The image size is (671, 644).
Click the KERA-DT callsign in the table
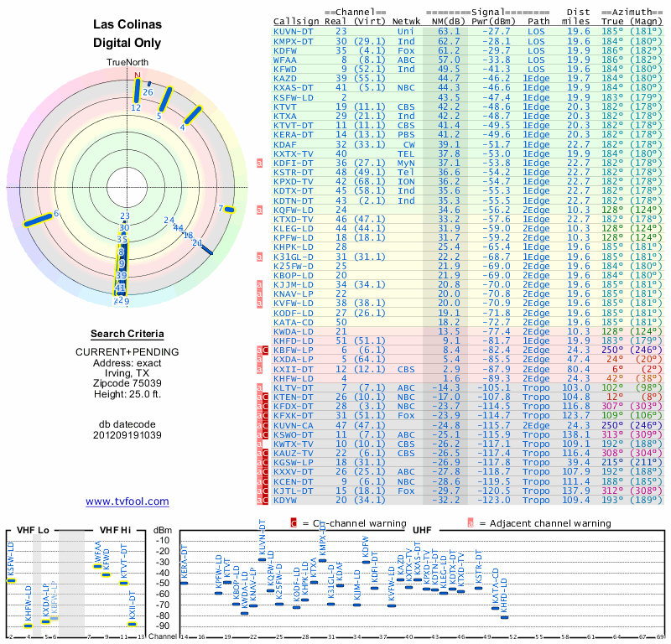(x=293, y=135)
